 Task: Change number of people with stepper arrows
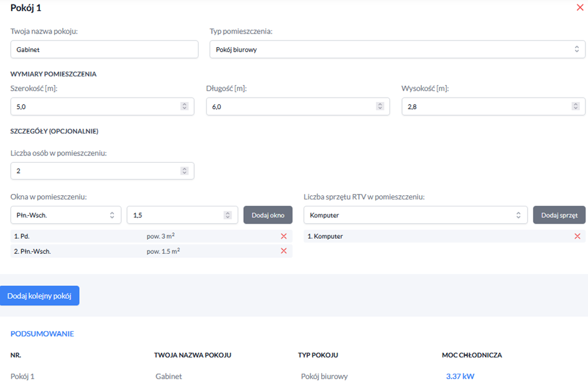(x=184, y=171)
